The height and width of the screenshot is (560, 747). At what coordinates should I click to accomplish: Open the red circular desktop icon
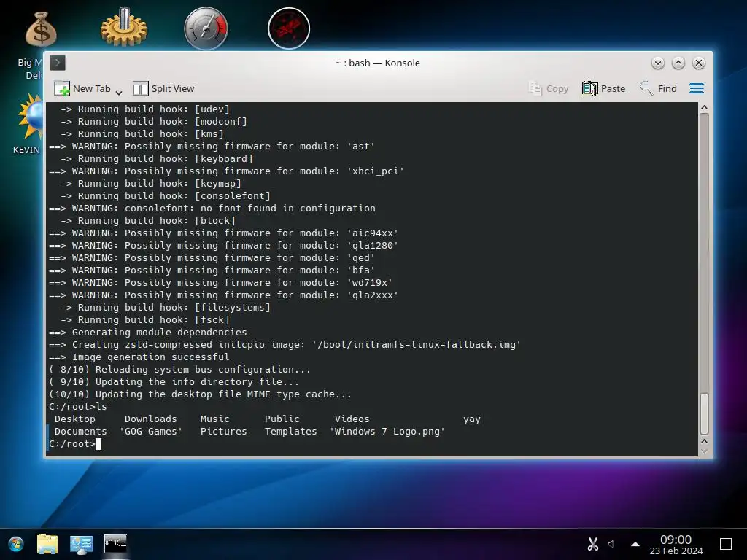pos(289,28)
